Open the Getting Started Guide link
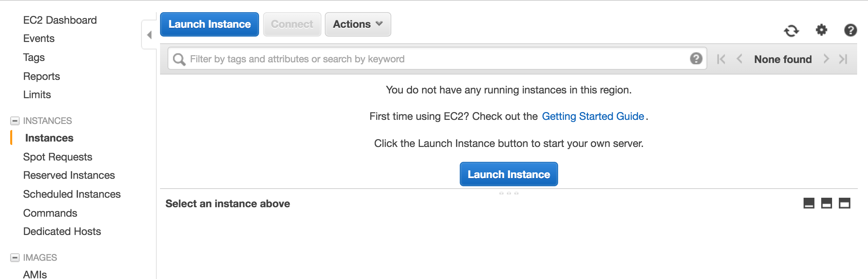The height and width of the screenshot is (279, 868). point(593,116)
